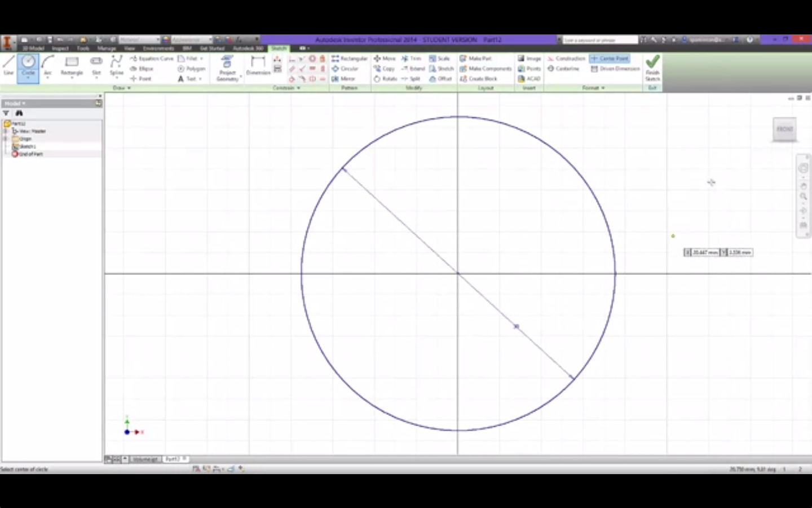
Task: Click the browser filter icon
Action: 6,113
